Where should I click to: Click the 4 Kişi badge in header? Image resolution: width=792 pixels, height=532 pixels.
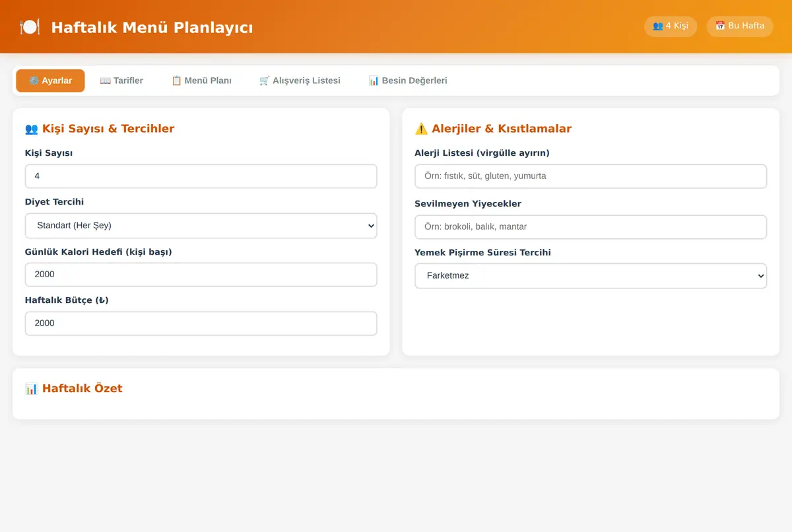pyautogui.click(x=671, y=26)
